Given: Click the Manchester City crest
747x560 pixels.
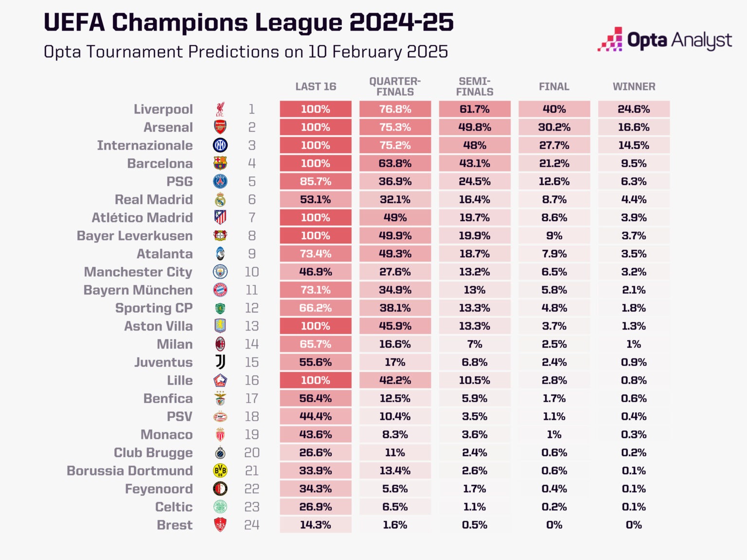Looking at the screenshot, I should 220,272.
